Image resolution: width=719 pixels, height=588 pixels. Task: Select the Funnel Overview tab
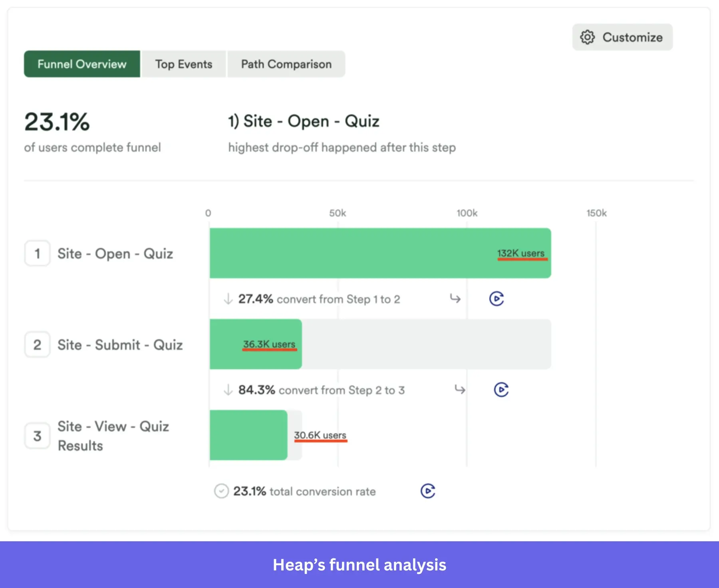(82, 64)
